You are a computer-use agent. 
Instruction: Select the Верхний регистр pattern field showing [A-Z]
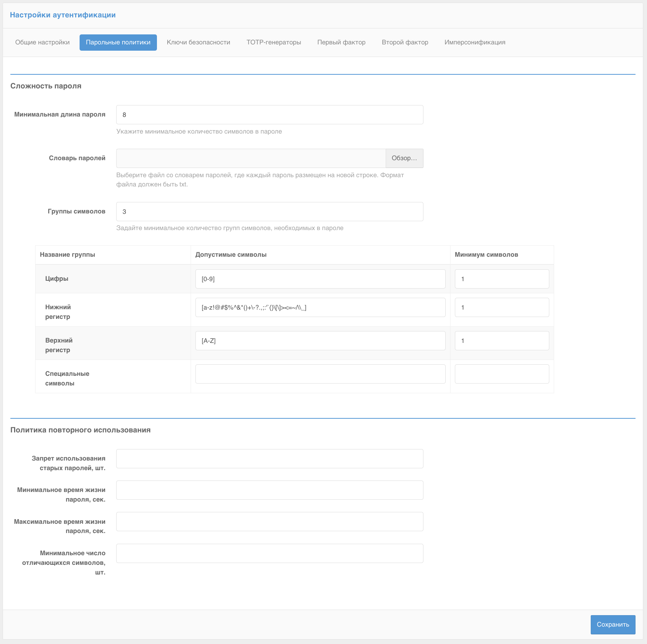(x=321, y=340)
